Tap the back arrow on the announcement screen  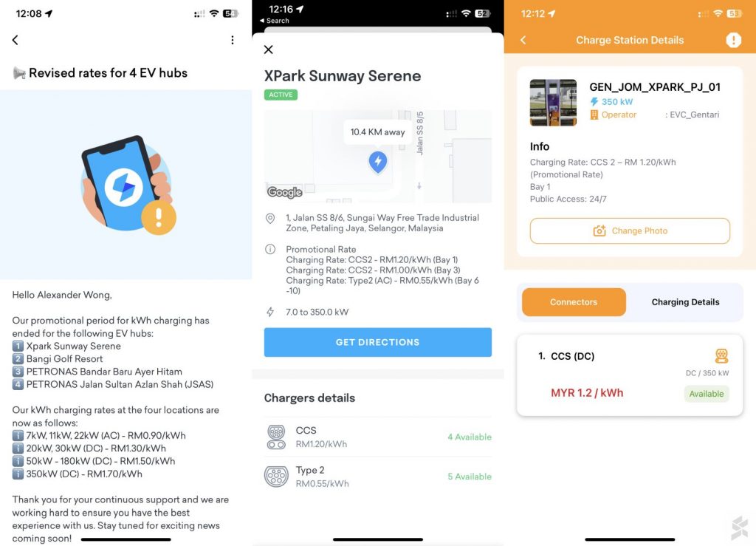[x=16, y=40]
